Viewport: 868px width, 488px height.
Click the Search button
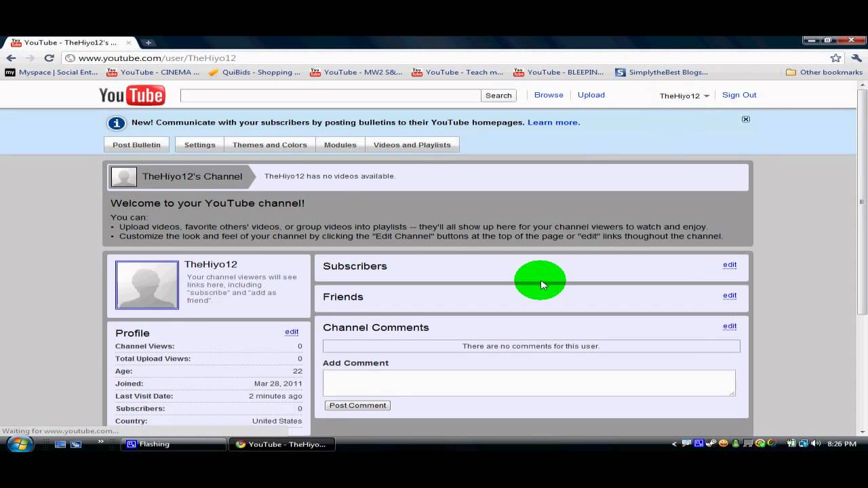click(498, 96)
